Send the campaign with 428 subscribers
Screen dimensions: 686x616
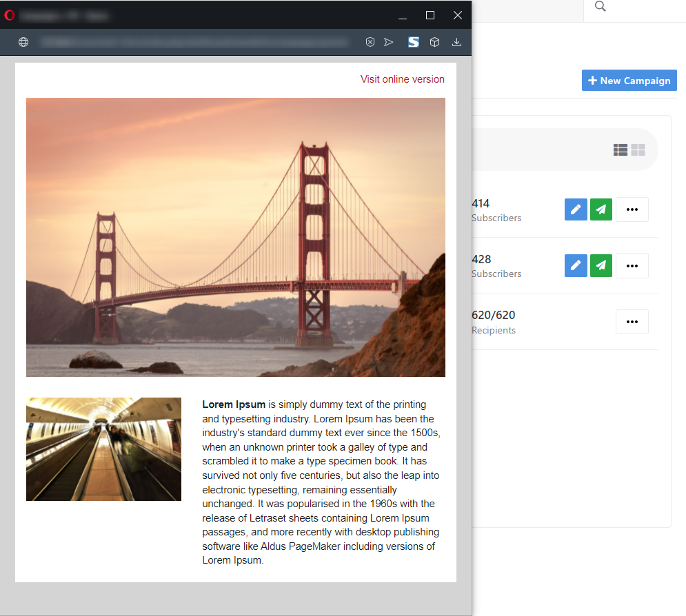click(601, 265)
